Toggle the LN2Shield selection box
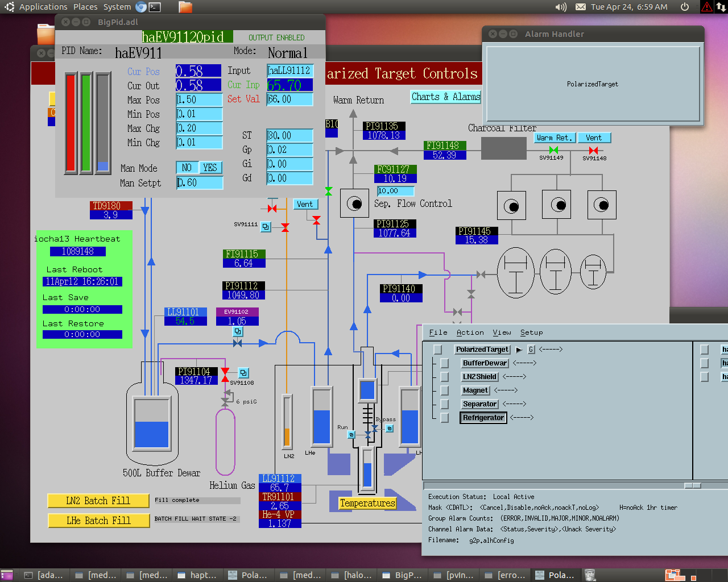Screen dimensions: 728x582 [x=445, y=377]
